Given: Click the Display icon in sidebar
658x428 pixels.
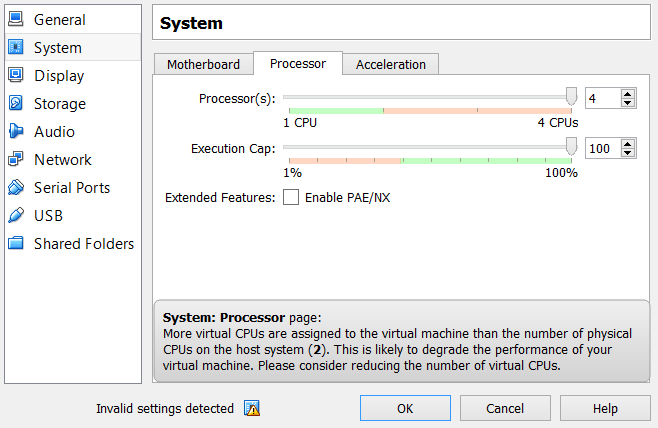Looking at the screenshot, I should pos(16,76).
